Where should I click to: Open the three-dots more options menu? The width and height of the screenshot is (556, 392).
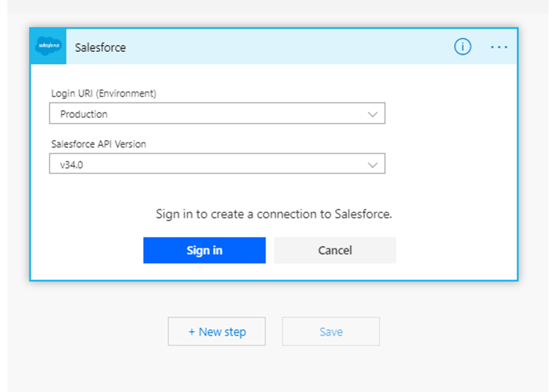(x=499, y=47)
